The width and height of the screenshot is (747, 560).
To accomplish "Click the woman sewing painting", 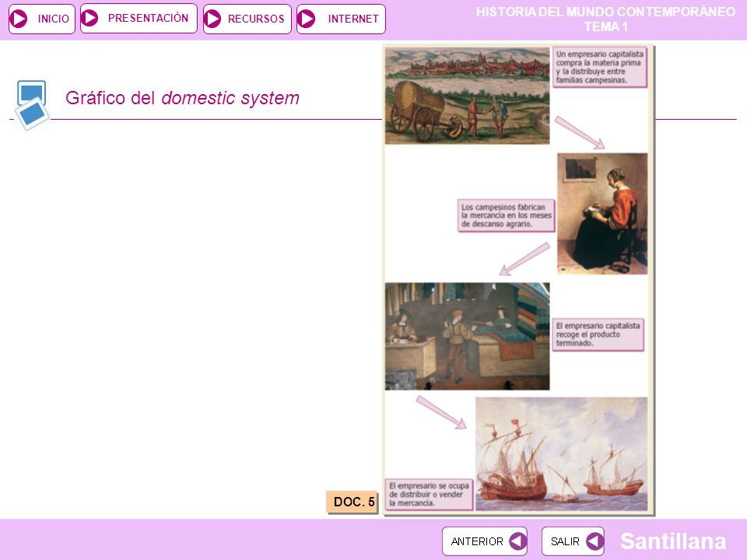I will point(602,213).
